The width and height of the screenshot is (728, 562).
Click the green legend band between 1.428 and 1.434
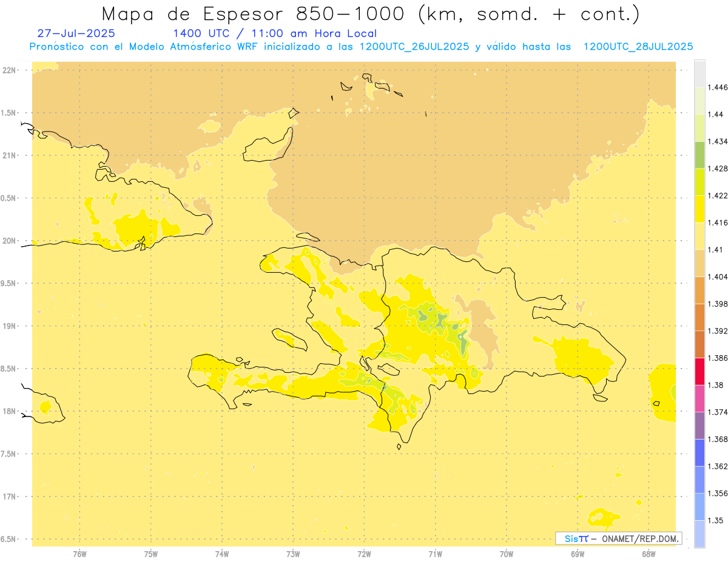tap(699, 155)
